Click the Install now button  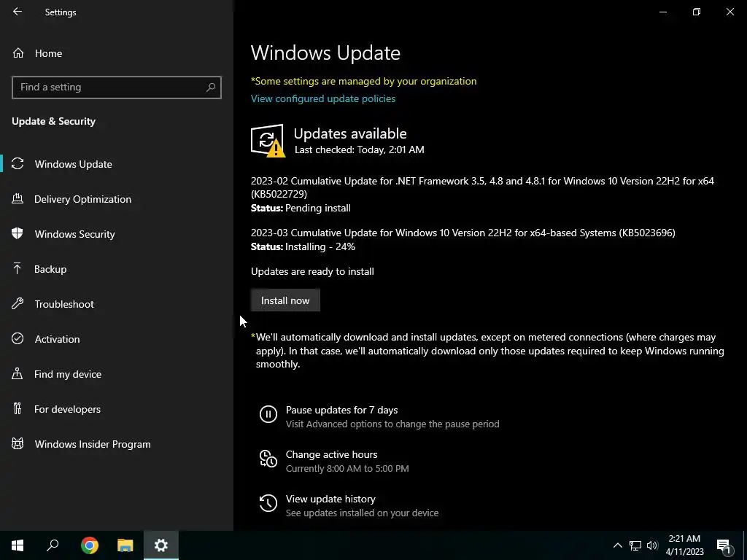point(285,300)
